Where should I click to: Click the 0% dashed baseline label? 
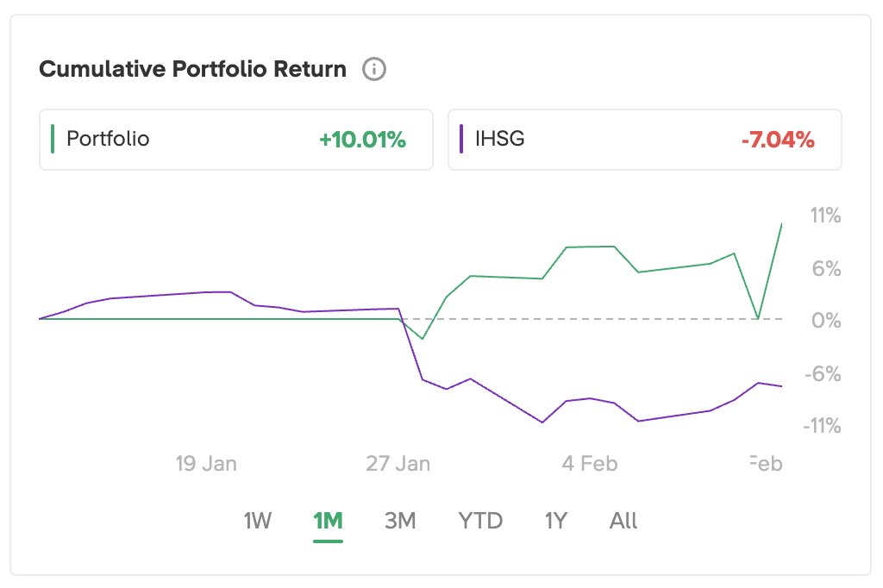pos(826,321)
